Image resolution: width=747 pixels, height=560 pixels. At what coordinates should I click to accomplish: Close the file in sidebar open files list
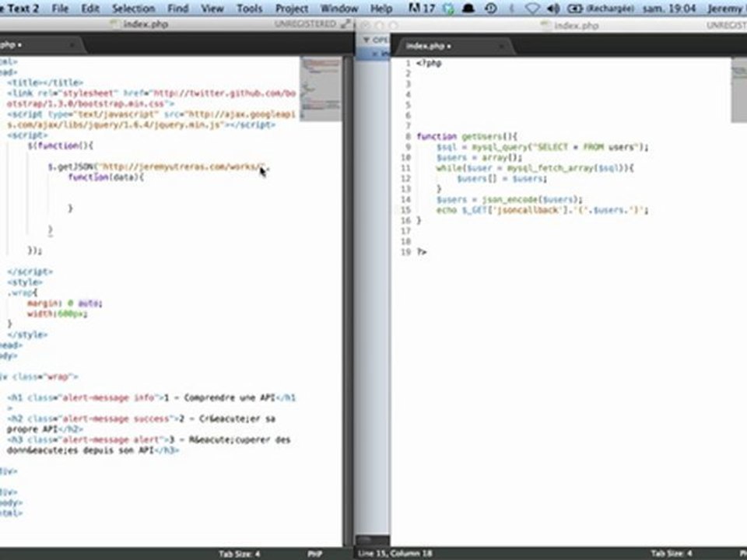coord(375,54)
